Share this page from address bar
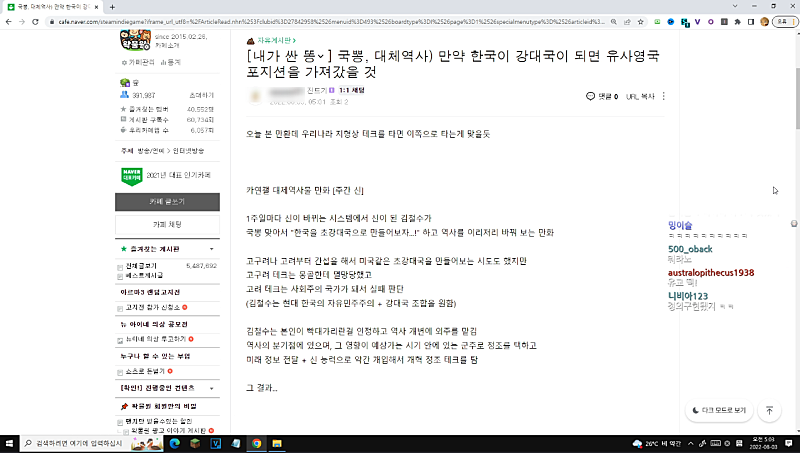 click(x=627, y=22)
